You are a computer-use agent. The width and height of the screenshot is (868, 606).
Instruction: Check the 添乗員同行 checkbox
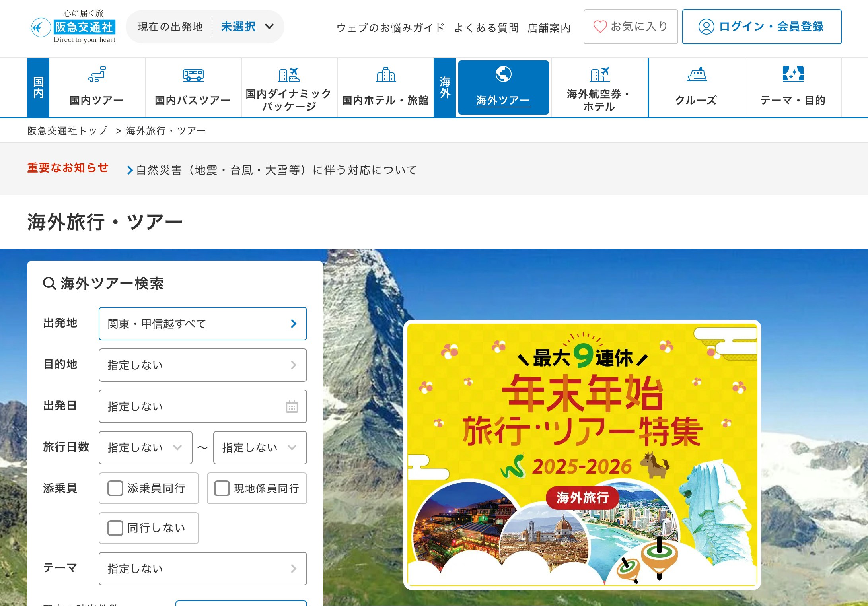(x=115, y=488)
